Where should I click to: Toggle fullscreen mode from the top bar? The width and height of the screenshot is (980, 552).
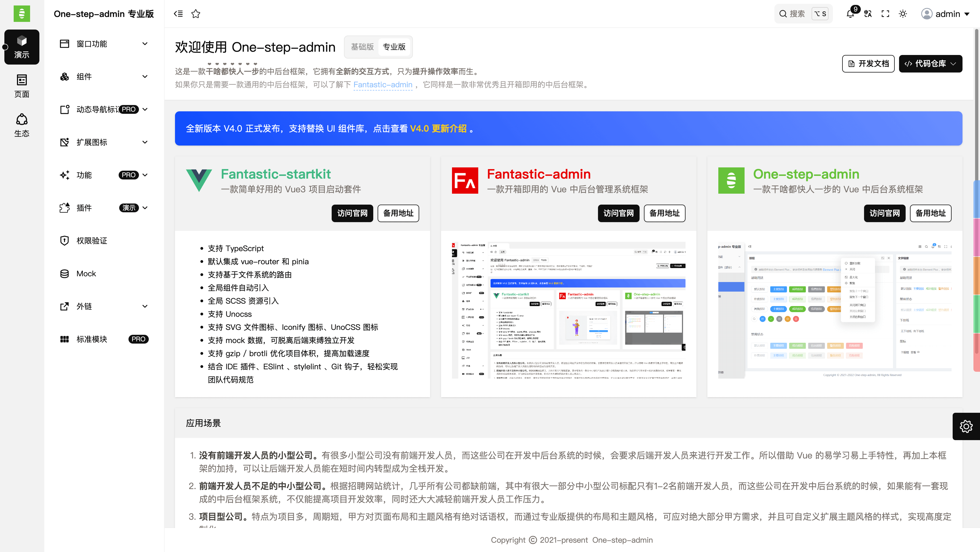click(x=885, y=14)
